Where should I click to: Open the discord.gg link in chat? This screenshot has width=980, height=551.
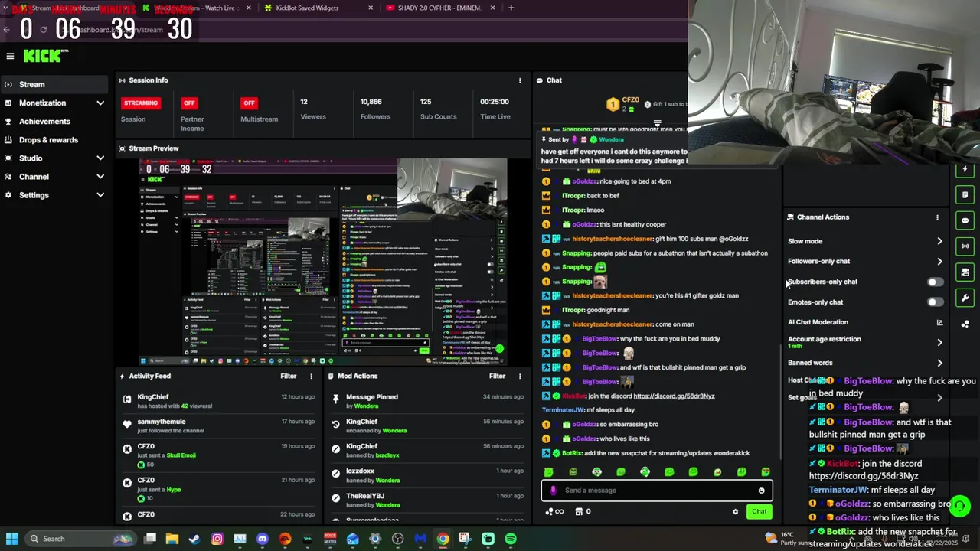click(x=674, y=396)
